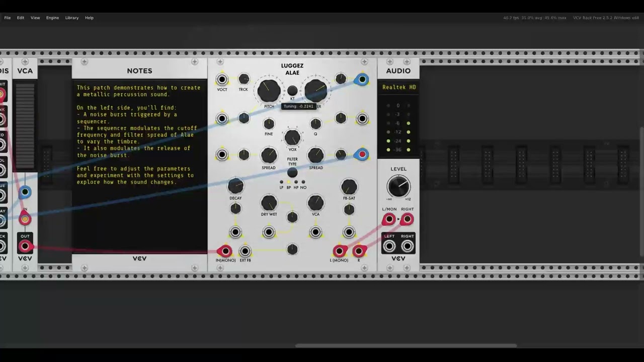
Task: Click the EXT FB jack
Action: tap(245, 251)
